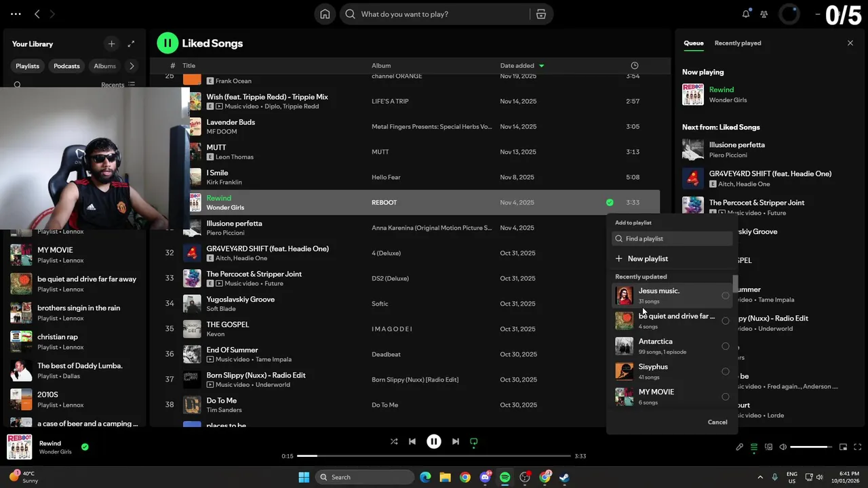This screenshot has width=868, height=488.
Task: Sort by the Duration clock icon column
Action: click(x=634, y=66)
